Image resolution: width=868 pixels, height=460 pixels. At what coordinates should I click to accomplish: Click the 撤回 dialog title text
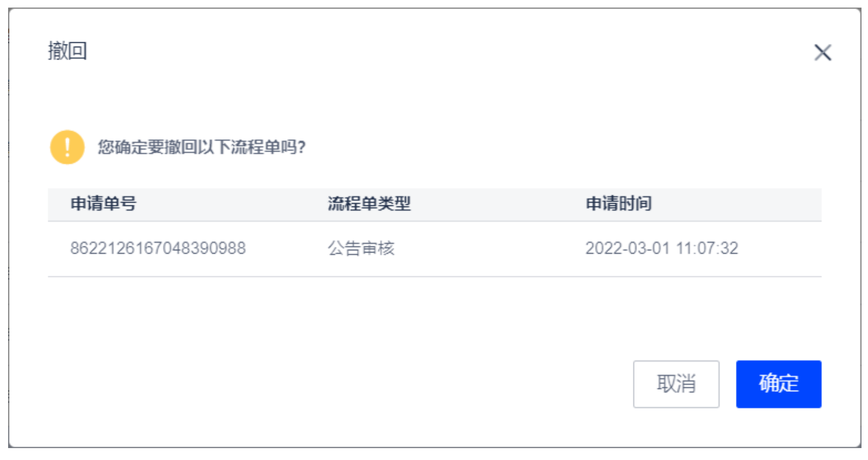tap(67, 51)
